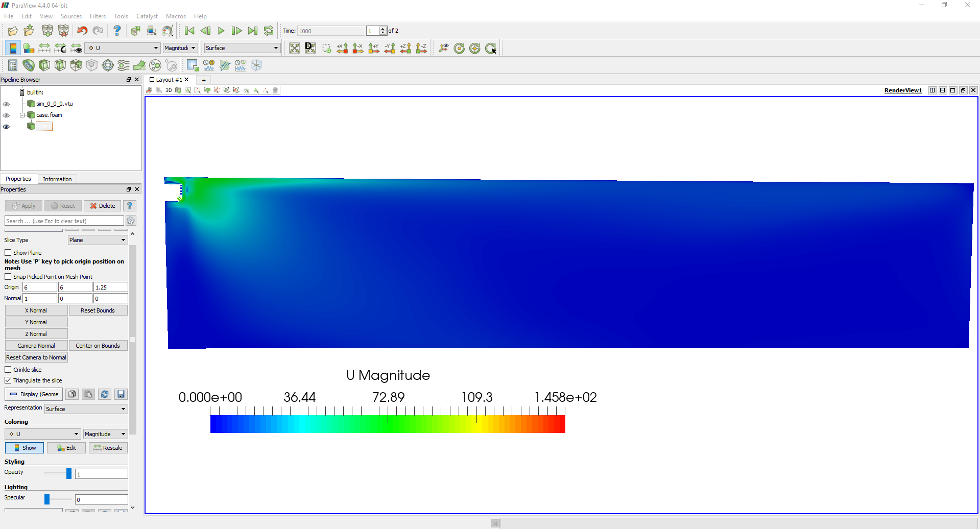The height and width of the screenshot is (529, 980).
Task: Apply the Contour filter icon
Action: pos(29,65)
